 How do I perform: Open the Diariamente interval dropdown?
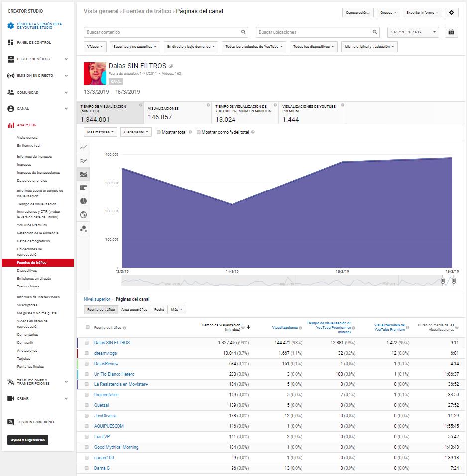(136, 132)
